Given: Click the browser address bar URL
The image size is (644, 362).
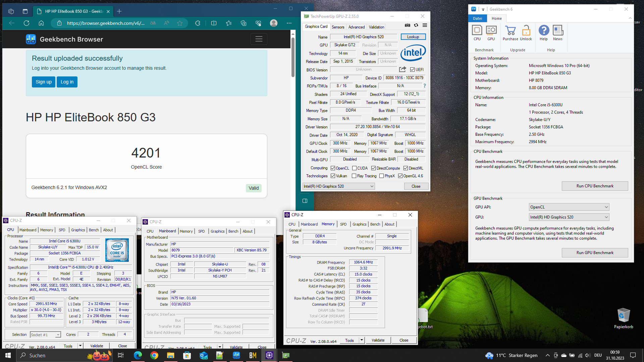Looking at the screenshot, I should [x=106, y=23].
